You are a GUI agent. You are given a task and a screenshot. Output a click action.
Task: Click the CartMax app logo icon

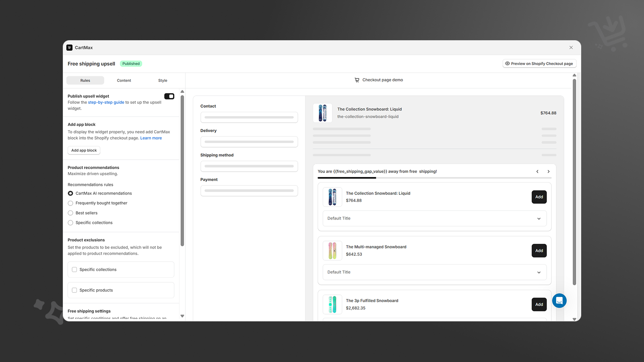[x=69, y=47]
